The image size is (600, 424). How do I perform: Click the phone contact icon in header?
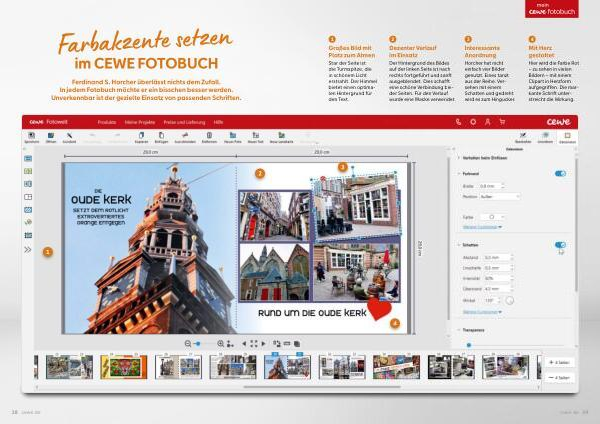(458, 122)
